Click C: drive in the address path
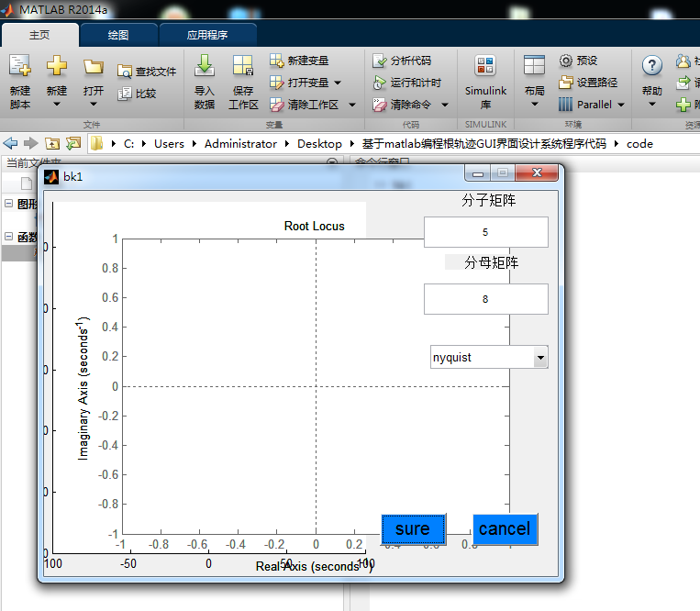Image resolution: width=700 pixels, height=611 pixels. tap(128, 144)
